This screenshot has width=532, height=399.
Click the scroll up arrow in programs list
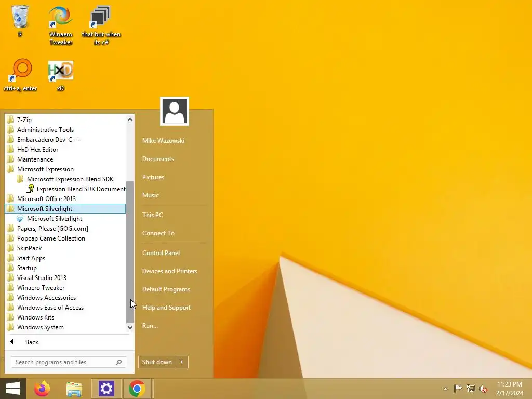[x=130, y=119]
